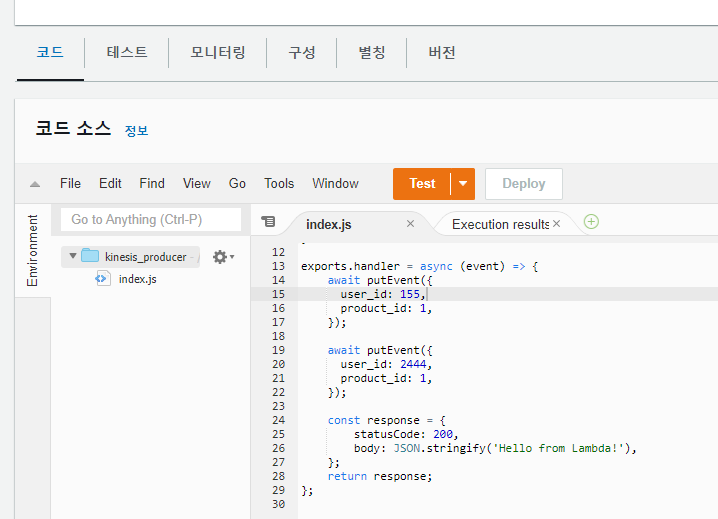Click the Deploy button
The width and height of the screenshot is (718, 519).
coord(524,184)
